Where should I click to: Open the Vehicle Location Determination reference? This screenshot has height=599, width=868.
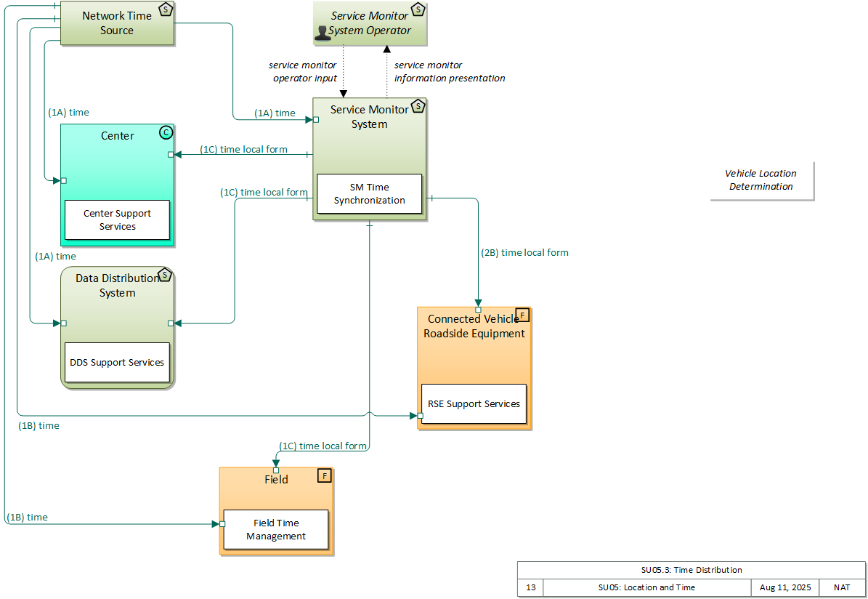[760, 180]
